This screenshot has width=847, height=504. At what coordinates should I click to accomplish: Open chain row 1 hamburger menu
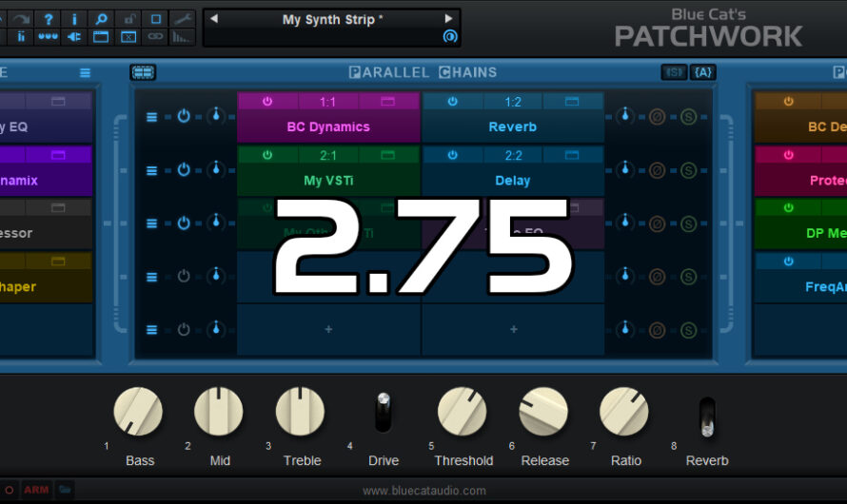(x=151, y=117)
